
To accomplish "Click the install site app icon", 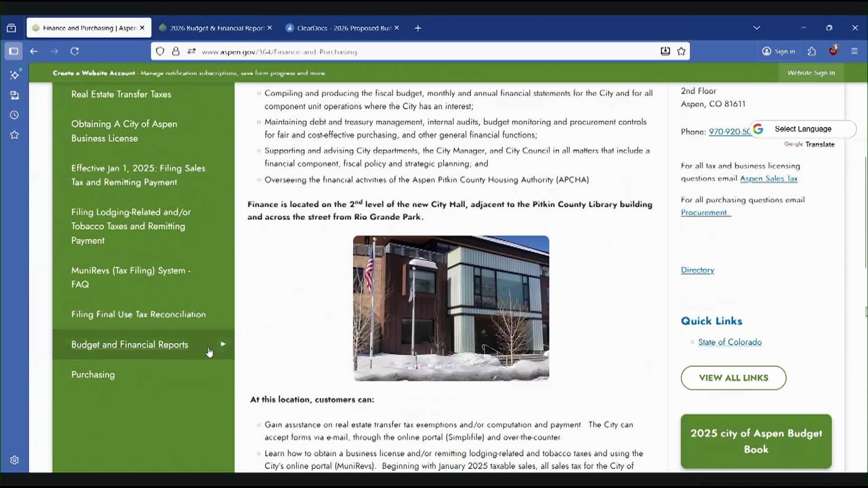I will coord(665,51).
